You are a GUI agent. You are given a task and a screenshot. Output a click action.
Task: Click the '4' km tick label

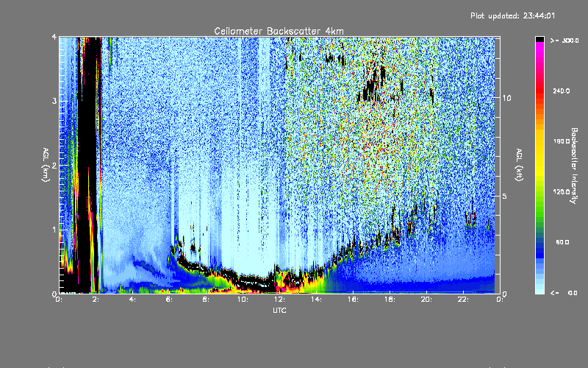[54, 37]
